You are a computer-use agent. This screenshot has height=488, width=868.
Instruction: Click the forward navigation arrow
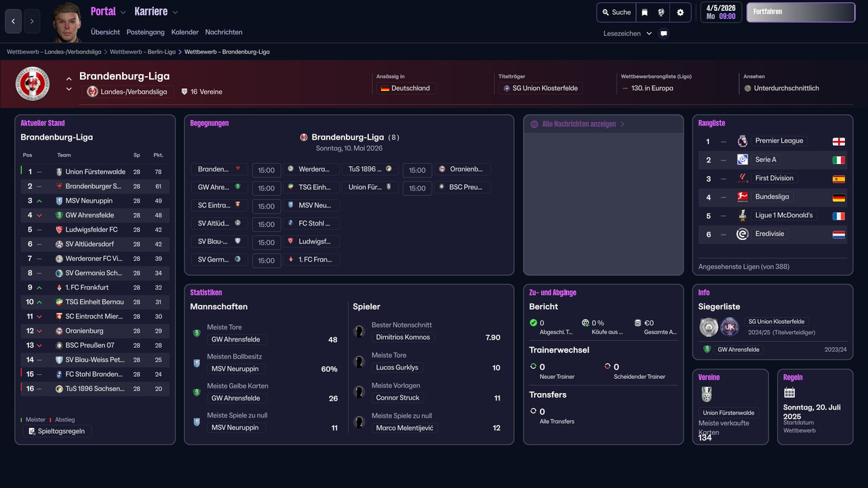click(31, 22)
